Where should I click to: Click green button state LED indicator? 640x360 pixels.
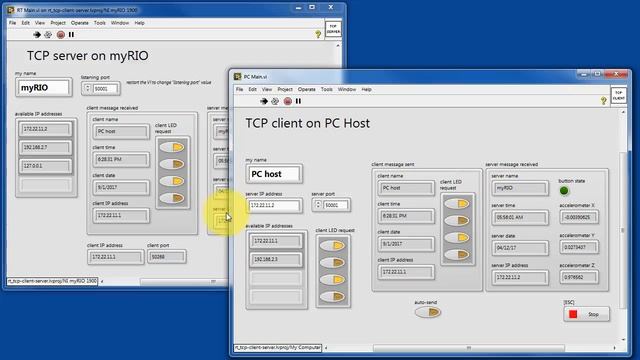coord(564,190)
